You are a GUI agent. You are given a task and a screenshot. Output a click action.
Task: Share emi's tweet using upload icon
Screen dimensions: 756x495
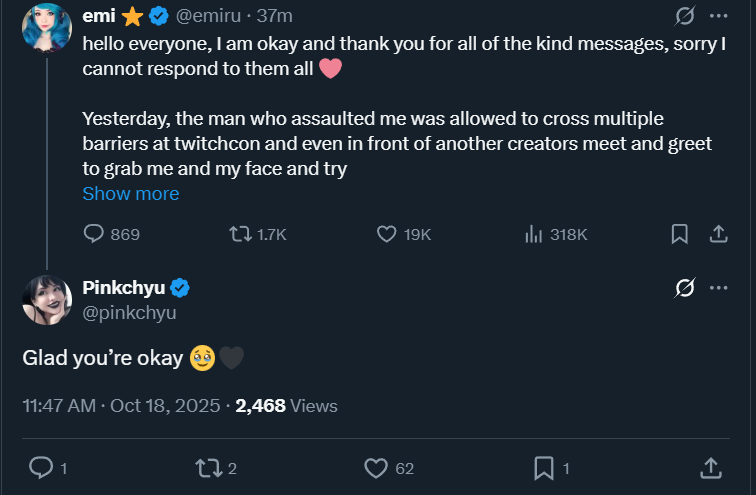click(717, 234)
